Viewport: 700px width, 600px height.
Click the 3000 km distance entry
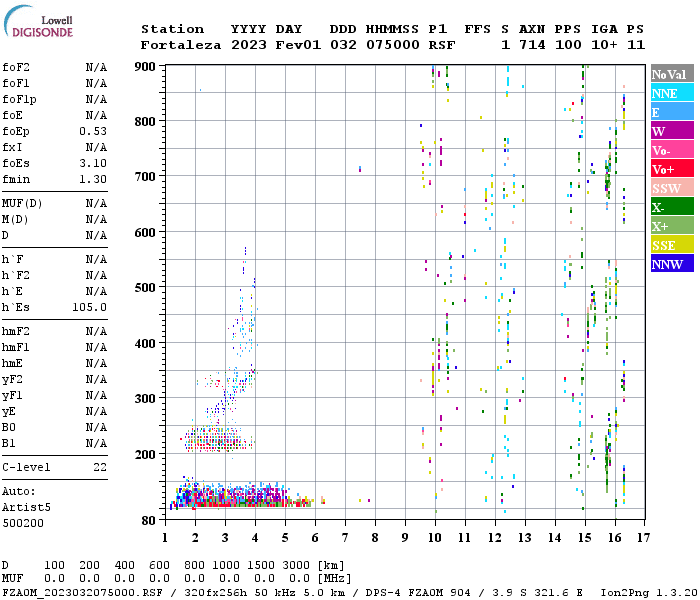(x=296, y=565)
